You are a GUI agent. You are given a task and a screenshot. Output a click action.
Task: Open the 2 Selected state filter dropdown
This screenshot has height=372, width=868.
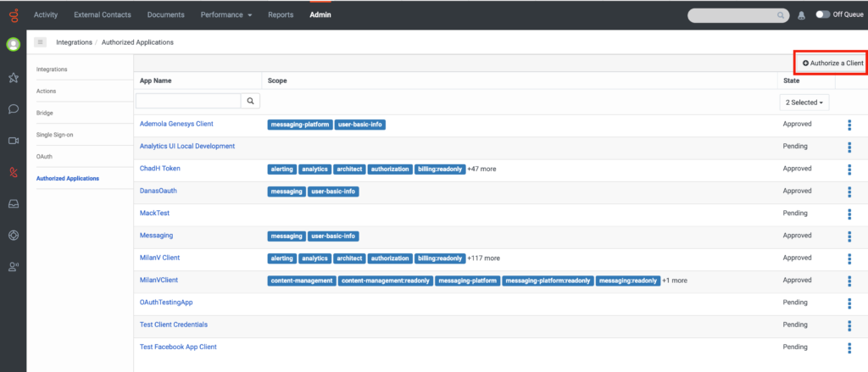(804, 103)
